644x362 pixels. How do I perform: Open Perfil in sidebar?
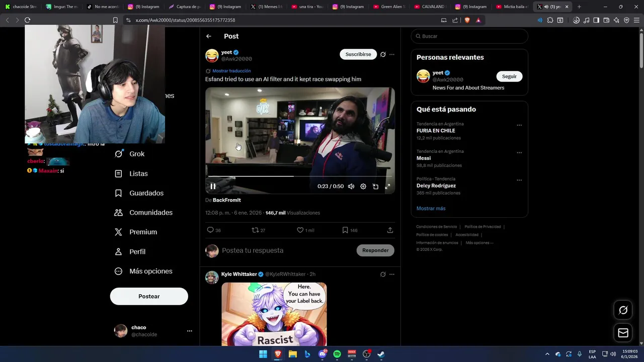(x=130, y=251)
